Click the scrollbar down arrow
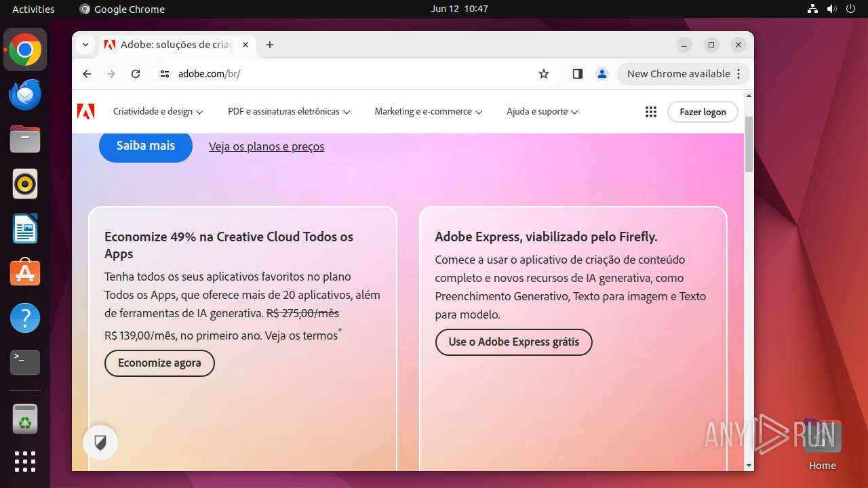Image resolution: width=868 pixels, height=488 pixels. point(749,466)
